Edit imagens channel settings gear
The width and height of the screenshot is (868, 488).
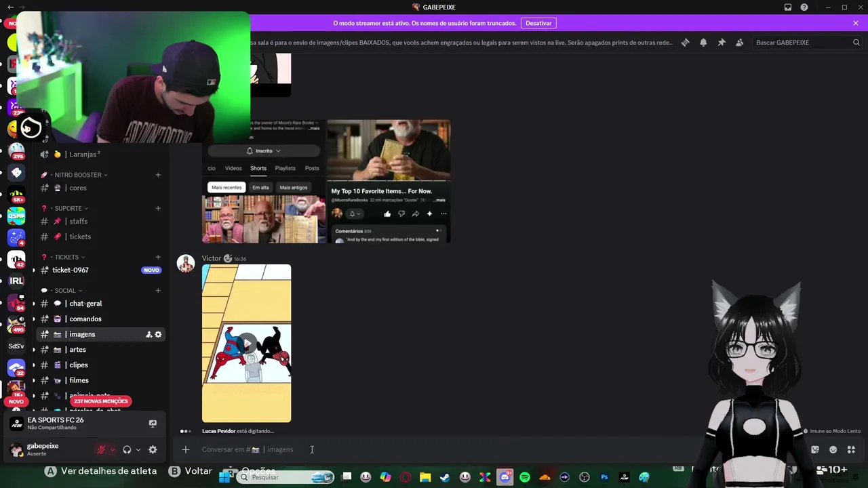pyautogui.click(x=159, y=334)
